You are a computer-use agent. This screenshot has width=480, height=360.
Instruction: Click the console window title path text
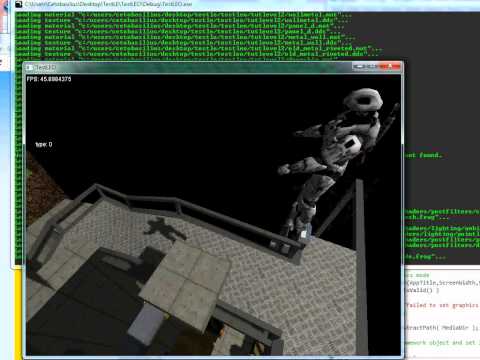(x=108, y=4)
